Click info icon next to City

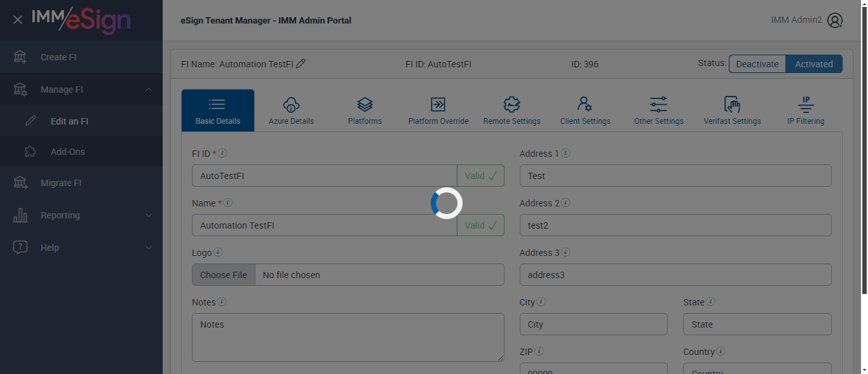pyautogui.click(x=541, y=302)
